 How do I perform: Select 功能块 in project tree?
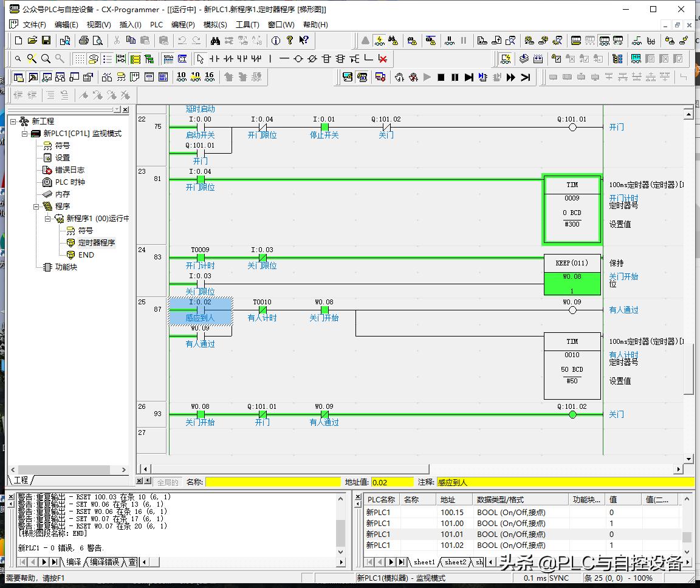point(66,267)
